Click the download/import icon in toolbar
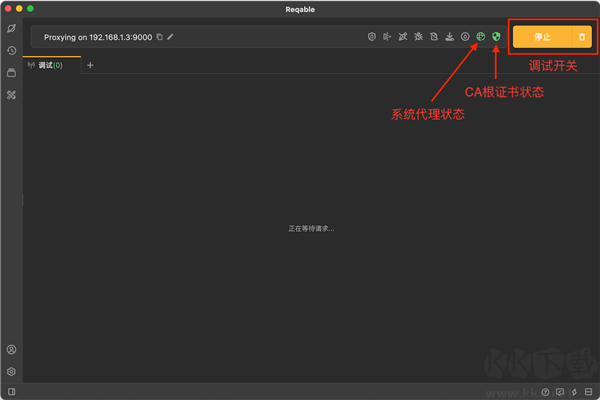 [x=450, y=37]
